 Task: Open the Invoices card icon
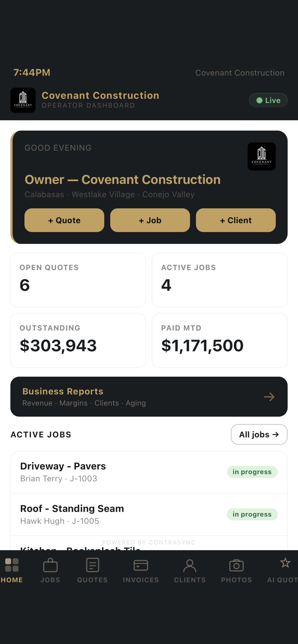point(141,565)
